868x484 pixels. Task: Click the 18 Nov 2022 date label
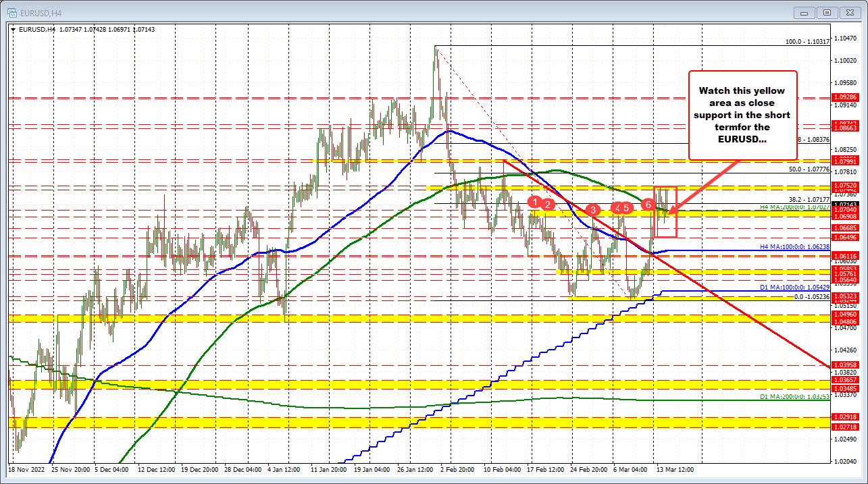tap(27, 468)
